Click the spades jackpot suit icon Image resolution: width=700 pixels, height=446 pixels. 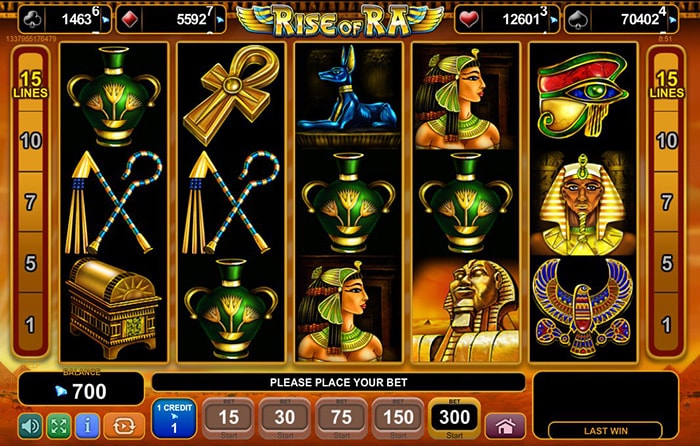coord(579,20)
